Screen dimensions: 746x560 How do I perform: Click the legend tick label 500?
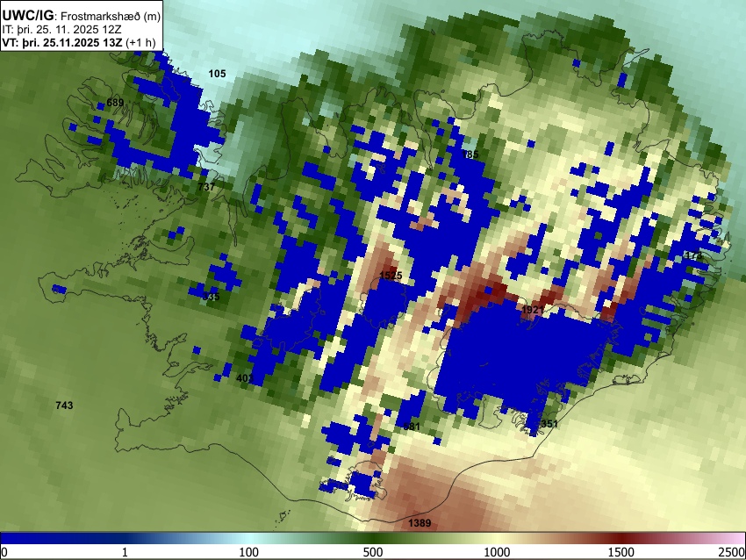tap(373, 552)
